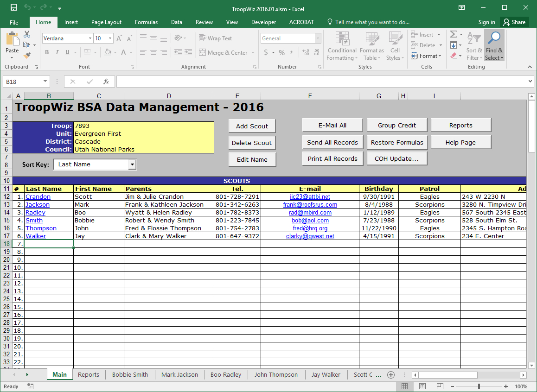The width and height of the screenshot is (537, 392).
Task: Toggle Italic formatting
Action: (x=57, y=52)
